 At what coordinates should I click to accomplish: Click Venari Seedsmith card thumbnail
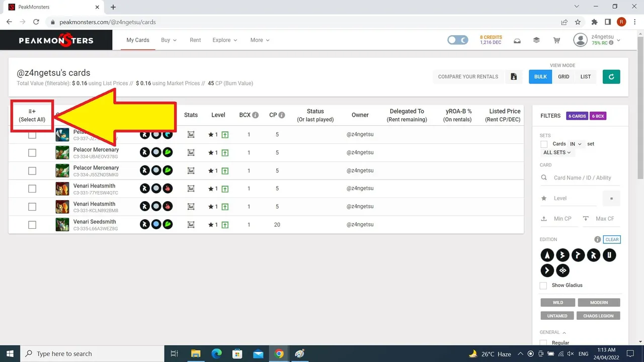pyautogui.click(x=62, y=225)
